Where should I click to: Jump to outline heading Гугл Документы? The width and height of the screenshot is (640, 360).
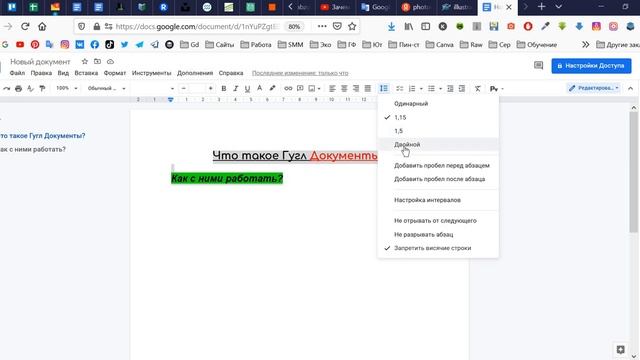pos(42,136)
